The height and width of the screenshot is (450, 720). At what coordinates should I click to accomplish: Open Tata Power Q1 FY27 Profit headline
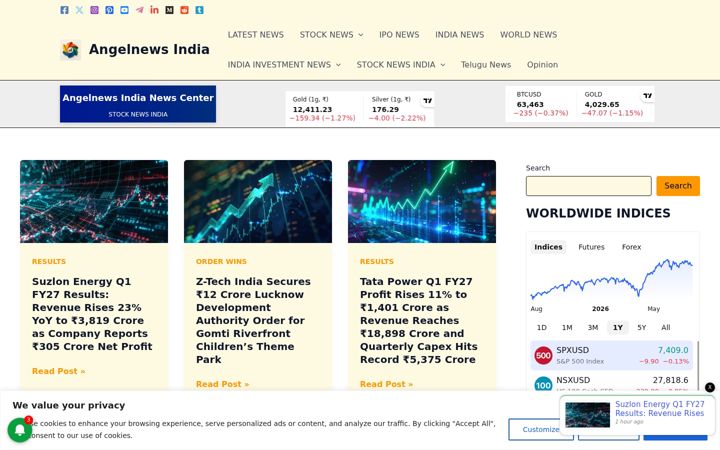(x=419, y=321)
